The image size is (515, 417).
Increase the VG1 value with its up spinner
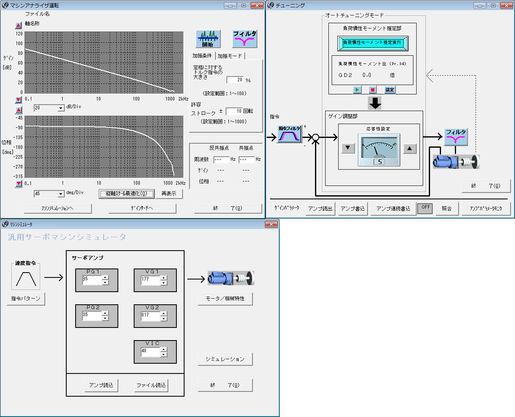[x=163, y=277]
